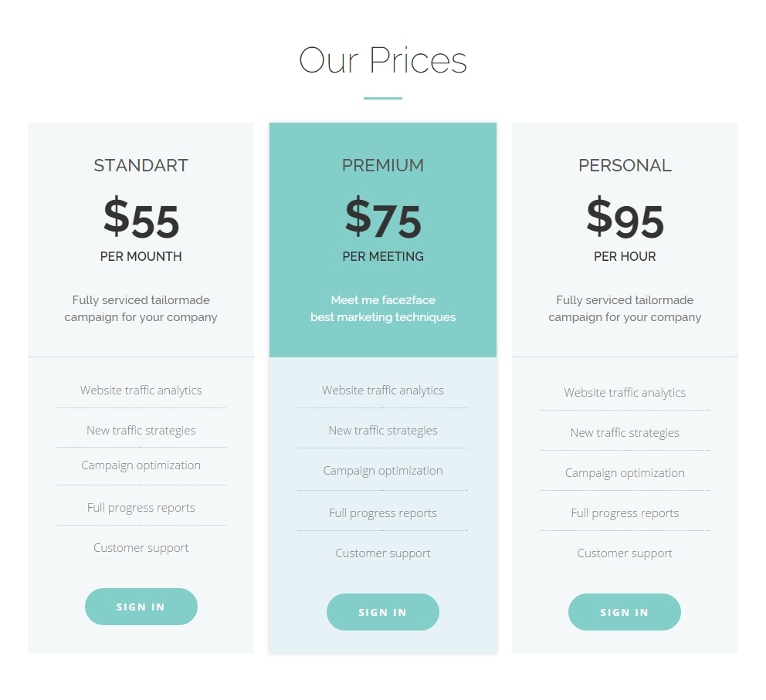Image resolution: width=766 pixels, height=700 pixels.
Task: Click the $75 price amount
Action: pyautogui.click(x=383, y=218)
